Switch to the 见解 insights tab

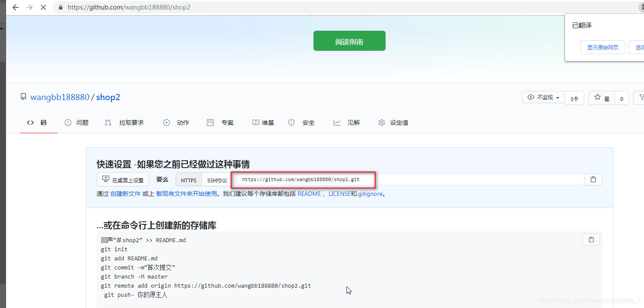(x=347, y=123)
